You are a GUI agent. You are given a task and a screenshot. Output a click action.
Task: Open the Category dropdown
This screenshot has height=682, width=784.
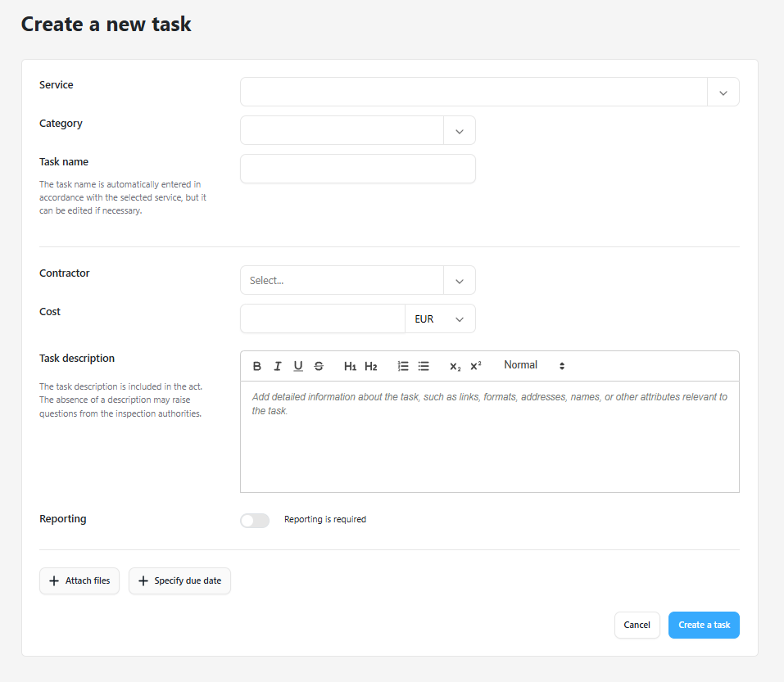pos(357,130)
